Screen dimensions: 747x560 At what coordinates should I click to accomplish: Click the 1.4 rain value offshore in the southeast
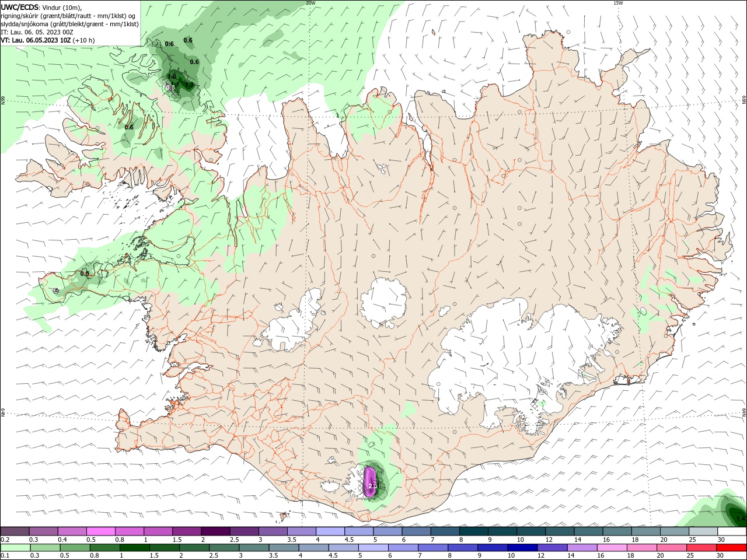pyautogui.click(x=741, y=519)
